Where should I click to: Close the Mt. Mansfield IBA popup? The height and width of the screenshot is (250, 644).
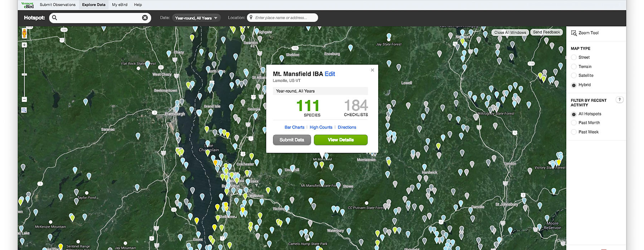click(372, 70)
